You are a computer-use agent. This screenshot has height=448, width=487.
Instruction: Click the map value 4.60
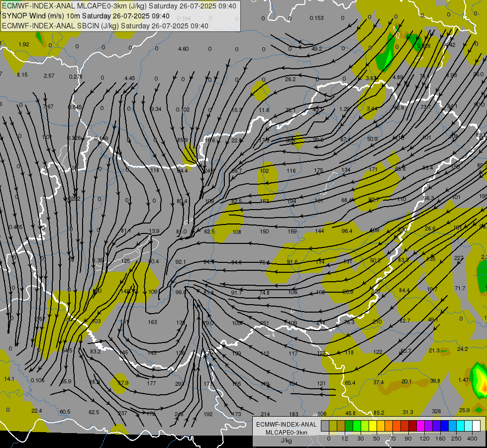(x=183, y=49)
